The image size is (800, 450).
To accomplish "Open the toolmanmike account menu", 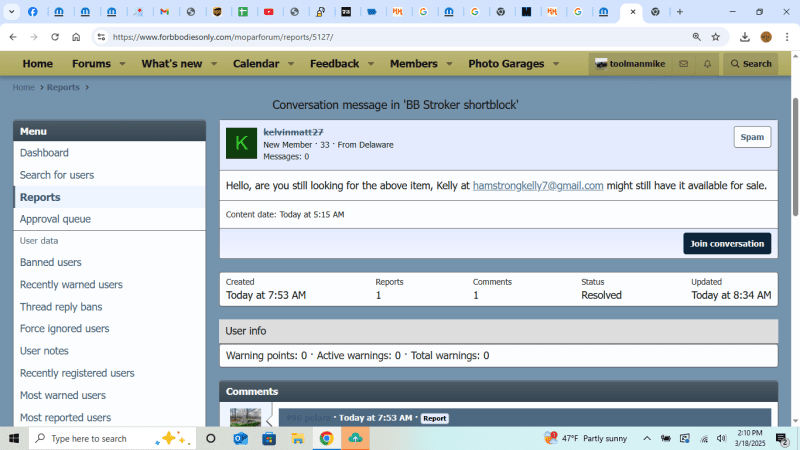I will pyautogui.click(x=630, y=64).
